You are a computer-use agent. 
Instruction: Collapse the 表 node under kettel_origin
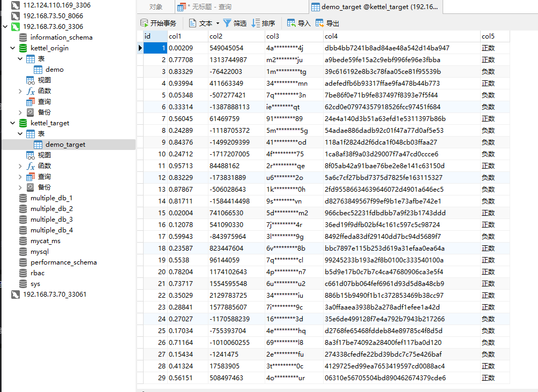pyautogui.click(x=20, y=59)
